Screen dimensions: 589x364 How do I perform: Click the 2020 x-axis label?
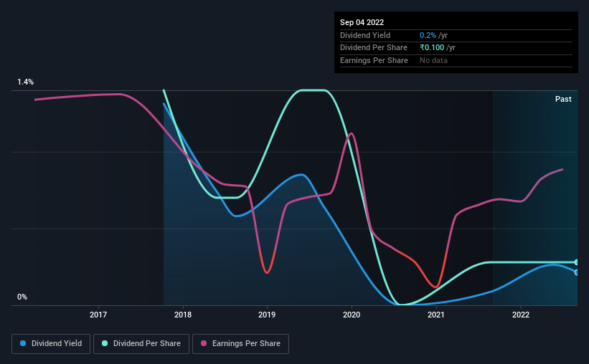point(352,315)
